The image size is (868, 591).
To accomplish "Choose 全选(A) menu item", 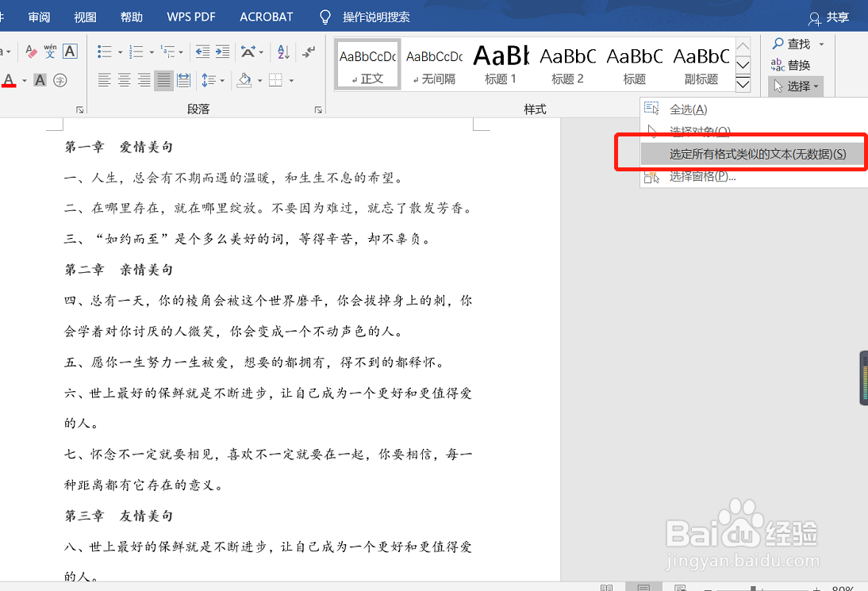I will 754,109.
